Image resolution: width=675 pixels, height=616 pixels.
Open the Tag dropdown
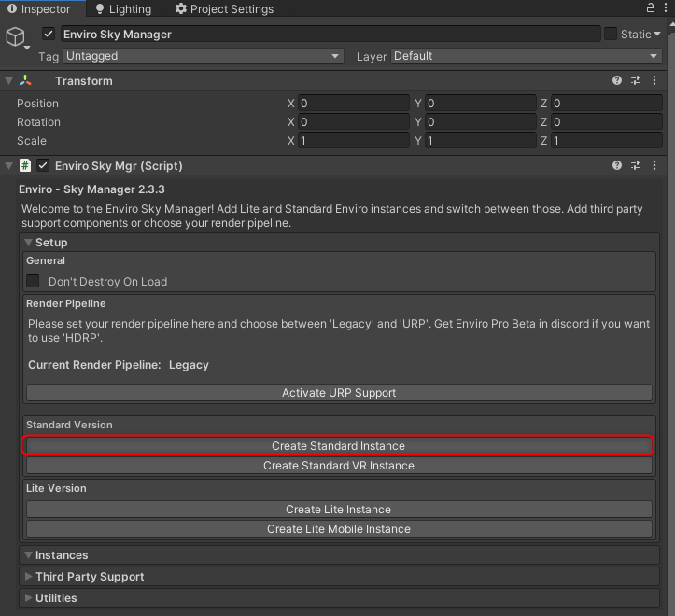tap(203, 56)
